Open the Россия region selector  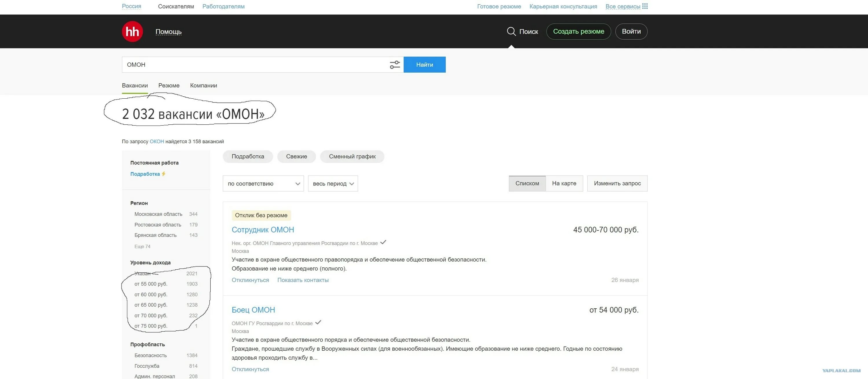click(131, 6)
